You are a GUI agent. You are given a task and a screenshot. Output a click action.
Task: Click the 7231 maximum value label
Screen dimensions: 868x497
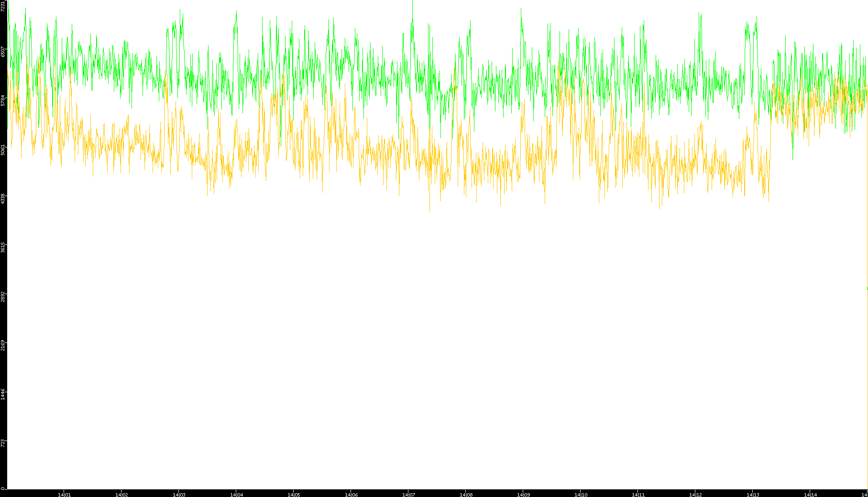coord(3,6)
